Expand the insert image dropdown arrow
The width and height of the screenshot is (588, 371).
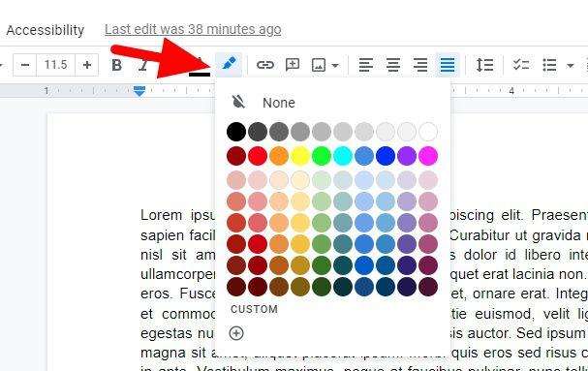(x=335, y=66)
